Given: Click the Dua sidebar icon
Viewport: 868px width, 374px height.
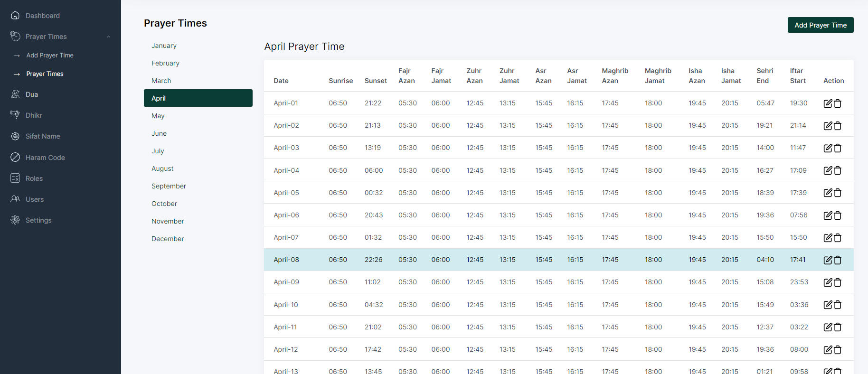Looking at the screenshot, I should [15, 94].
